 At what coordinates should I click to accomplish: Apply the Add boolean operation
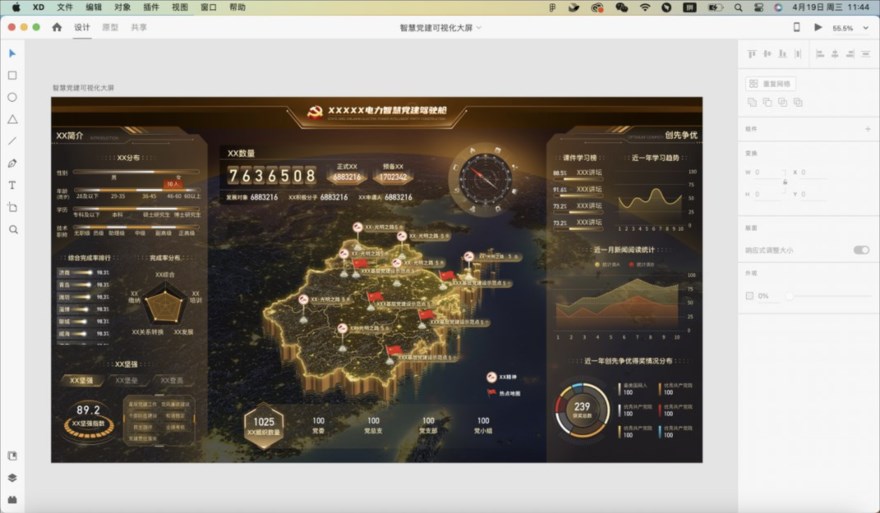tap(752, 102)
